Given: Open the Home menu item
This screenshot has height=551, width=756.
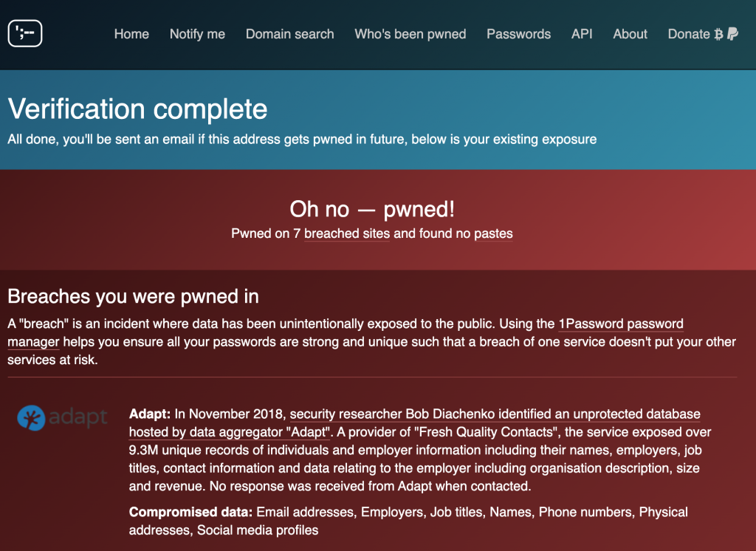Looking at the screenshot, I should coord(131,34).
